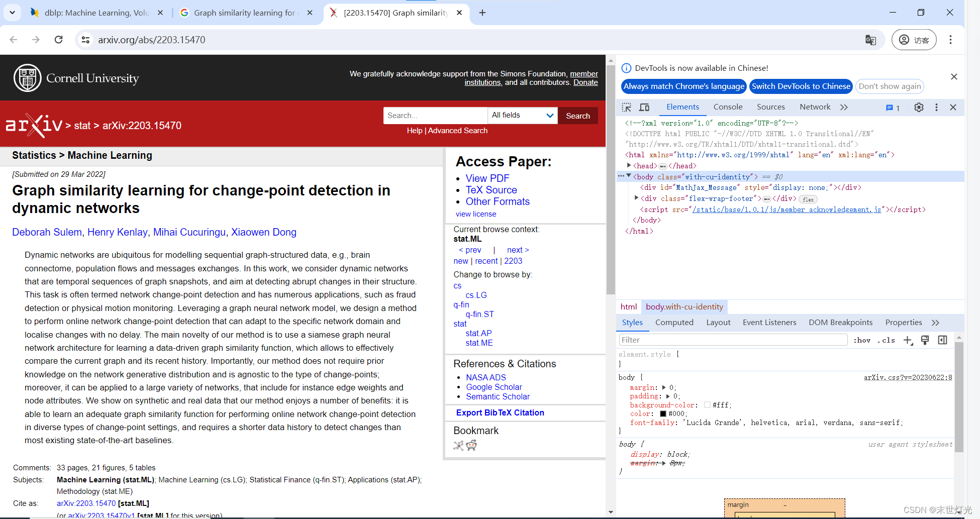Open the Layout tab

[718, 323]
